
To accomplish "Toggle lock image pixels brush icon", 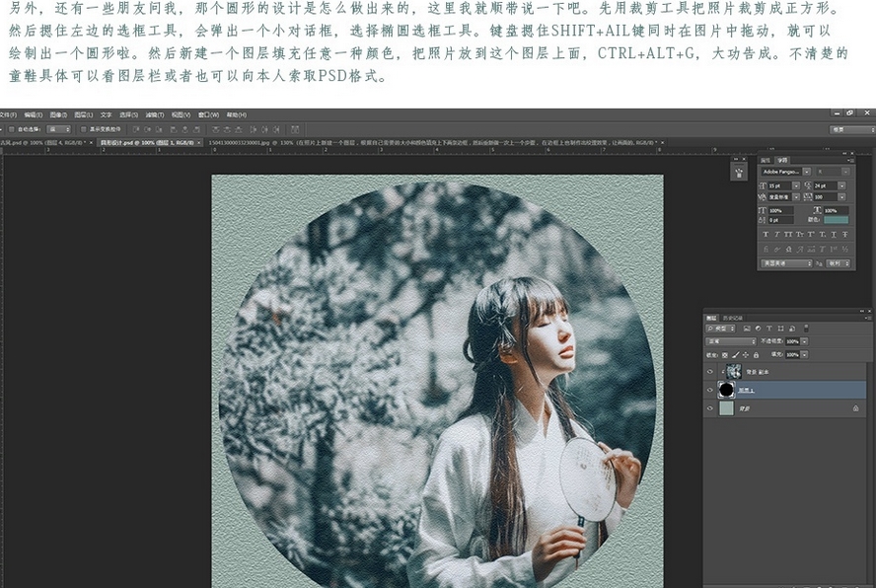I will point(736,355).
